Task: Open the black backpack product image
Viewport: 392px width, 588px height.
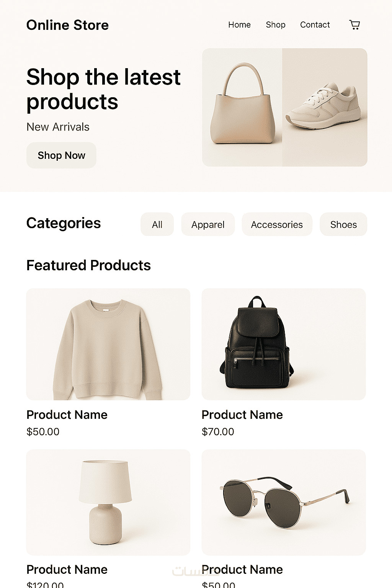Action: (284, 344)
